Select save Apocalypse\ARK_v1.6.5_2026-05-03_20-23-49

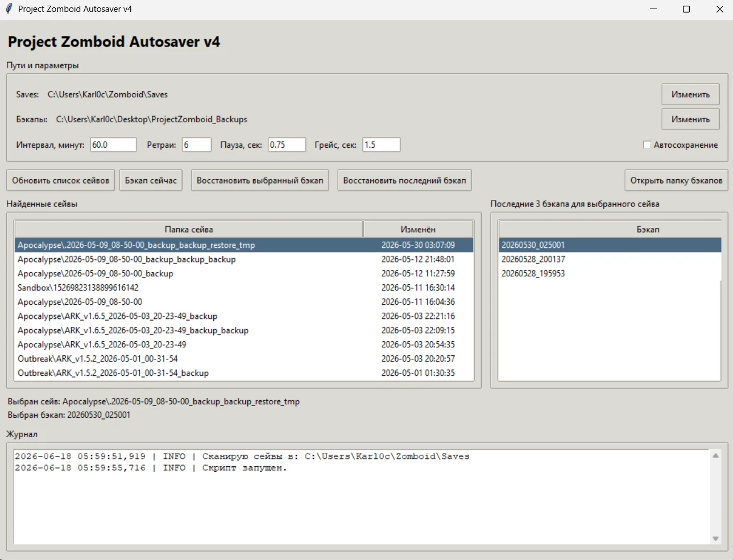pos(244,345)
